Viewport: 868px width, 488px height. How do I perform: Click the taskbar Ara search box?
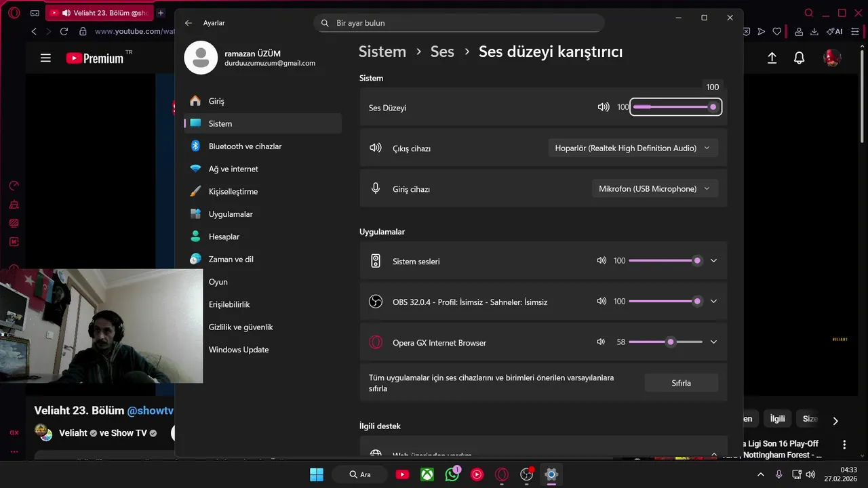point(359,474)
